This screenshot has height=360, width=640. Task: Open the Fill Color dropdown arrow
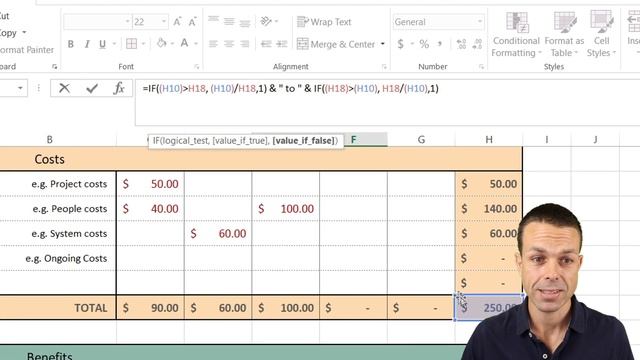coord(172,44)
